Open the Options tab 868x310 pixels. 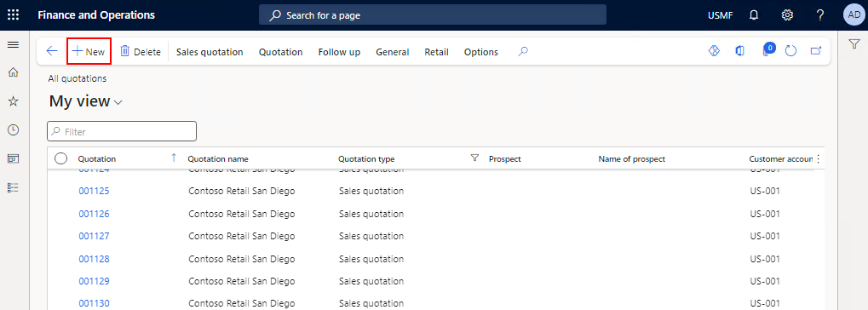481,52
